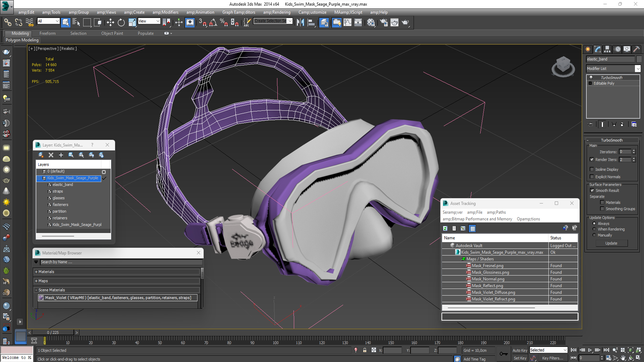Open Key Filters dialog
The width and height of the screenshot is (644, 362).
(552, 358)
